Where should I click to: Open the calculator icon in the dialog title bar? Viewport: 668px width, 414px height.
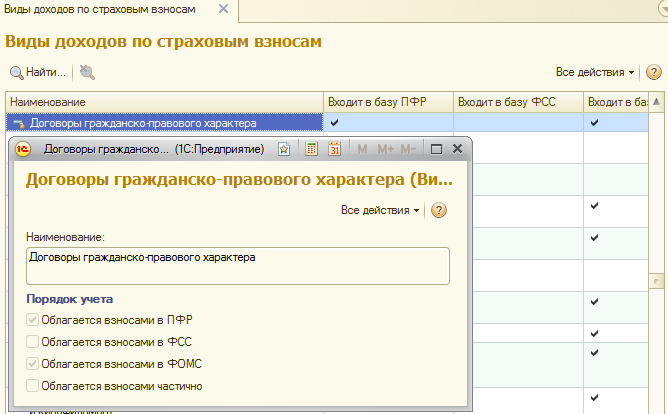click(311, 149)
